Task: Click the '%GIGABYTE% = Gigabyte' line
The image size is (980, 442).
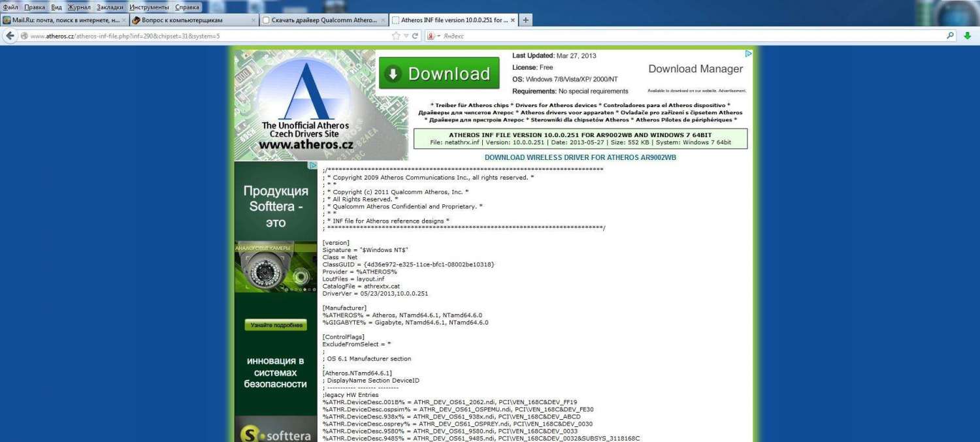Action: click(x=406, y=322)
